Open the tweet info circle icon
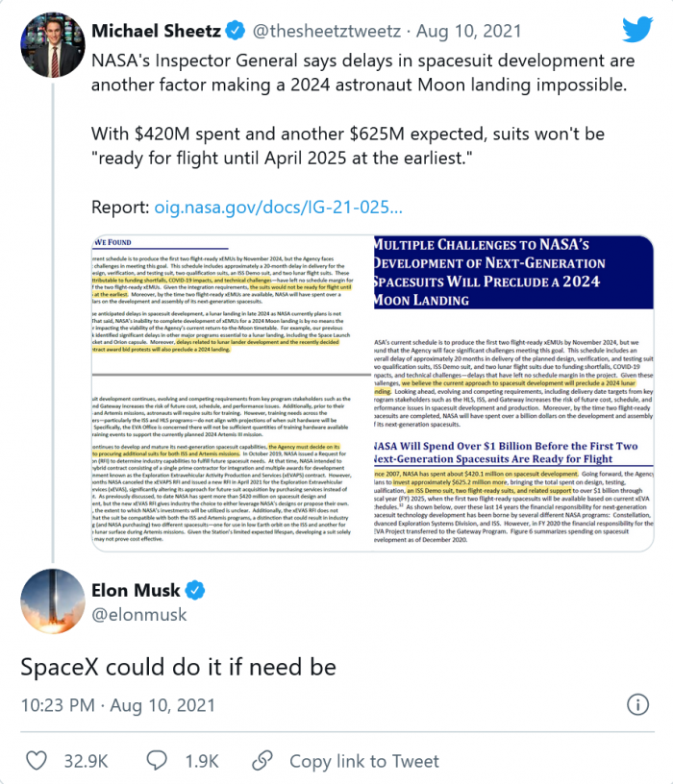The width and height of the screenshot is (673, 784). 636,705
